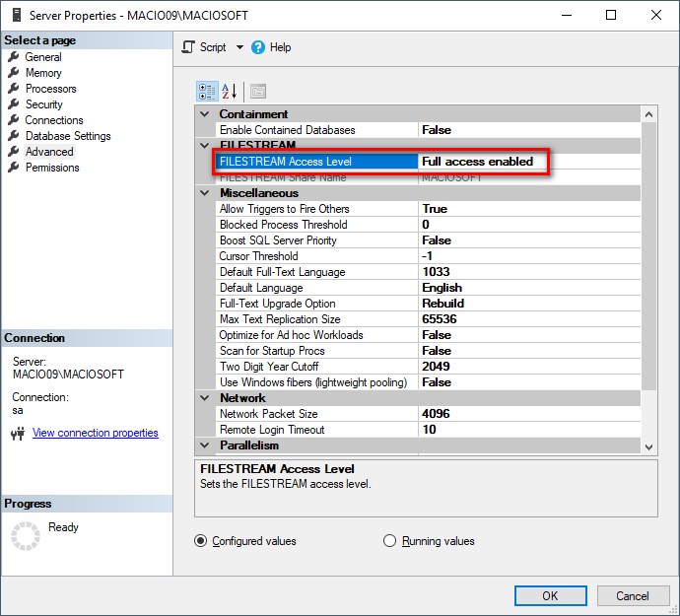Switch to the Permissions page
Image resolution: width=680 pixels, height=616 pixels.
(x=52, y=168)
